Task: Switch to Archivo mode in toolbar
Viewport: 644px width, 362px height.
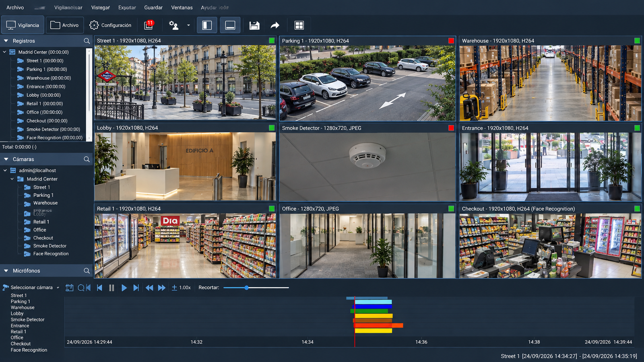Action: coord(65,25)
